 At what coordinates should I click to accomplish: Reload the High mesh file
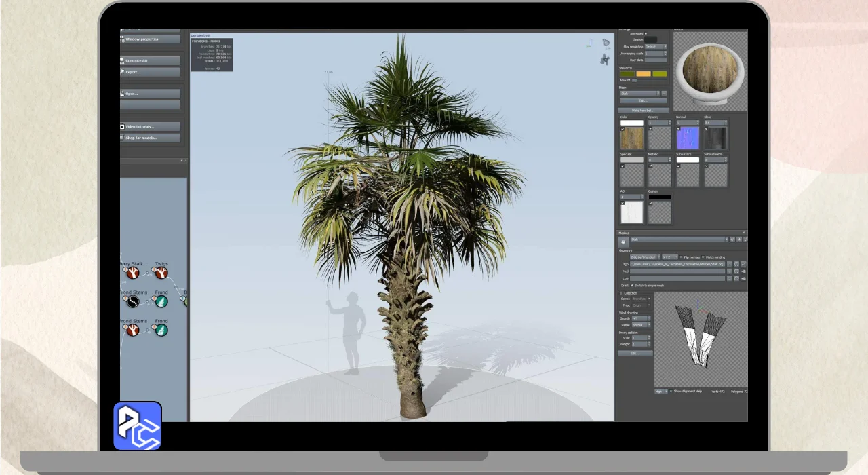coord(736,264)
